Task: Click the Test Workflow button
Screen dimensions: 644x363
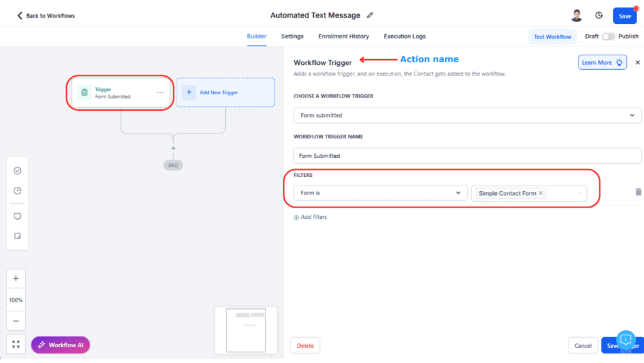Action: point(552,36)
